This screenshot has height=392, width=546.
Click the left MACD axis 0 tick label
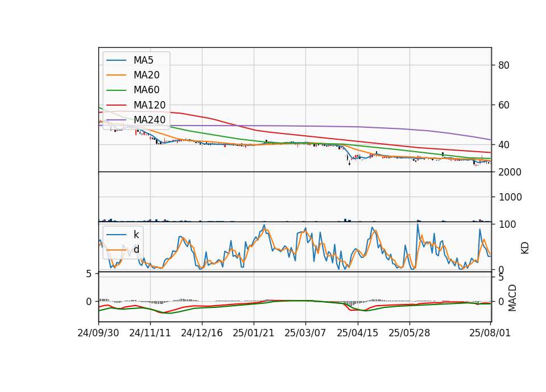[x=89, y=302]
